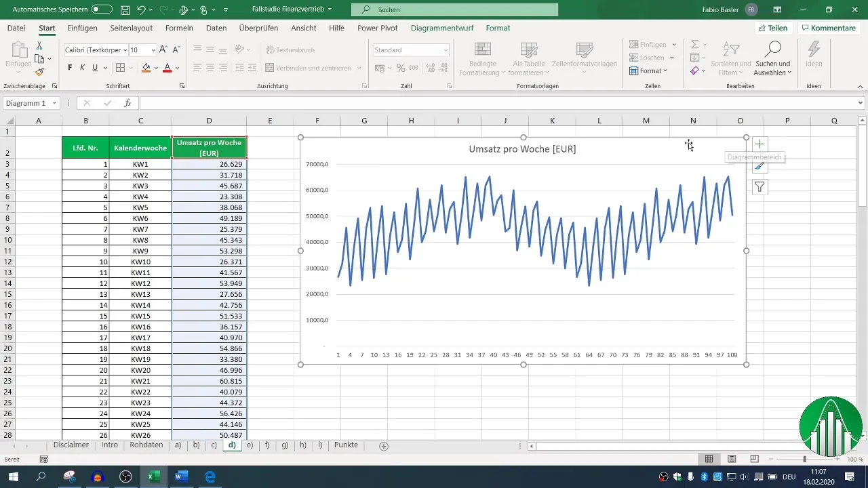Click the zoom slider handle
This screenshot has width=868, height=488.
805,459
